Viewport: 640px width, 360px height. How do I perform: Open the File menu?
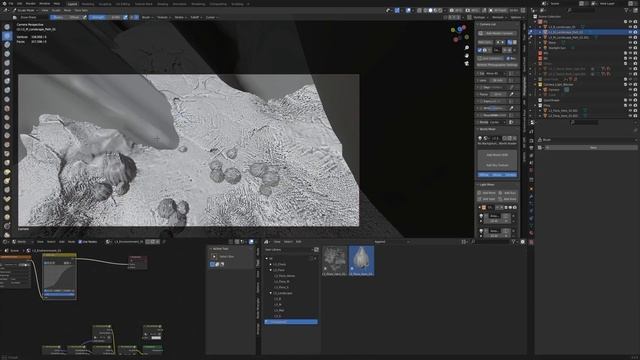coord(11,3)
